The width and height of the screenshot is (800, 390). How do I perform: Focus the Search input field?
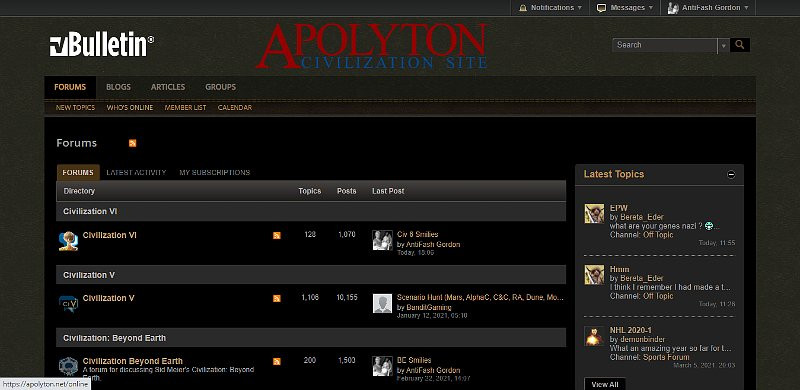665,45
